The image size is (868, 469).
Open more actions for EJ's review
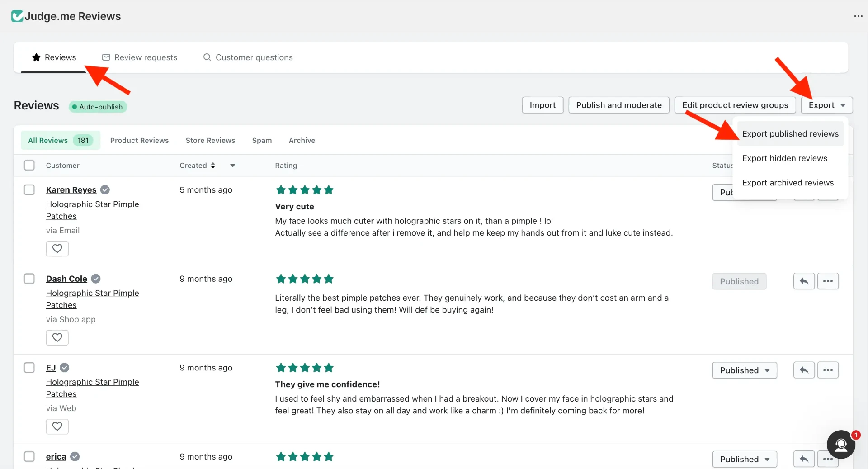tap(828, 370)
